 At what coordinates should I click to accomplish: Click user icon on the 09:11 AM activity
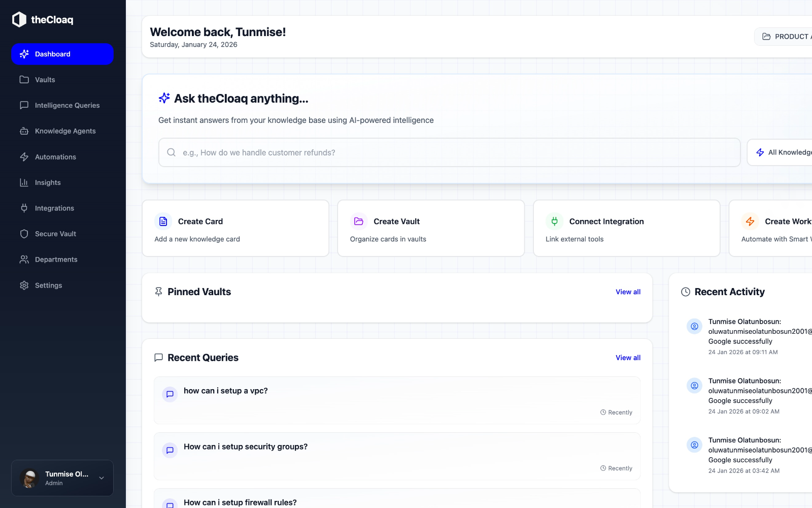coord(694,326)
